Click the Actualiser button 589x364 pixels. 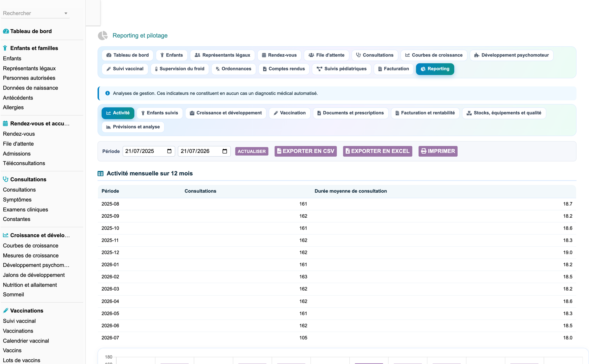(252, 151)
